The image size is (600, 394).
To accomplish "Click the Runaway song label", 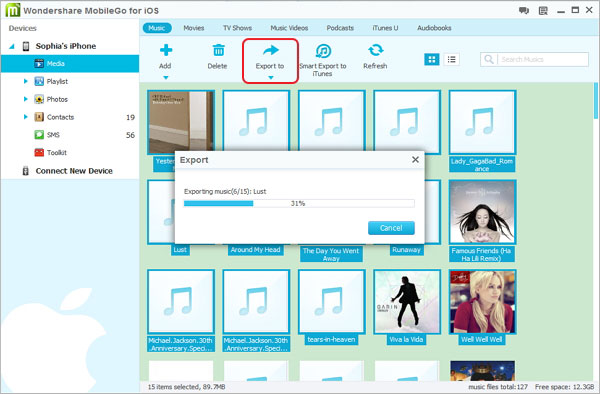I will [x=406, y=250].
